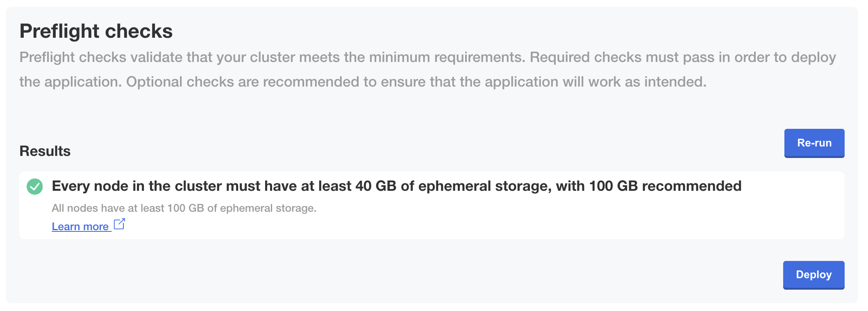Click the phrase work as intended in description
The height and width of the screenshot is (311, 868).
click(x=647, y=82)
